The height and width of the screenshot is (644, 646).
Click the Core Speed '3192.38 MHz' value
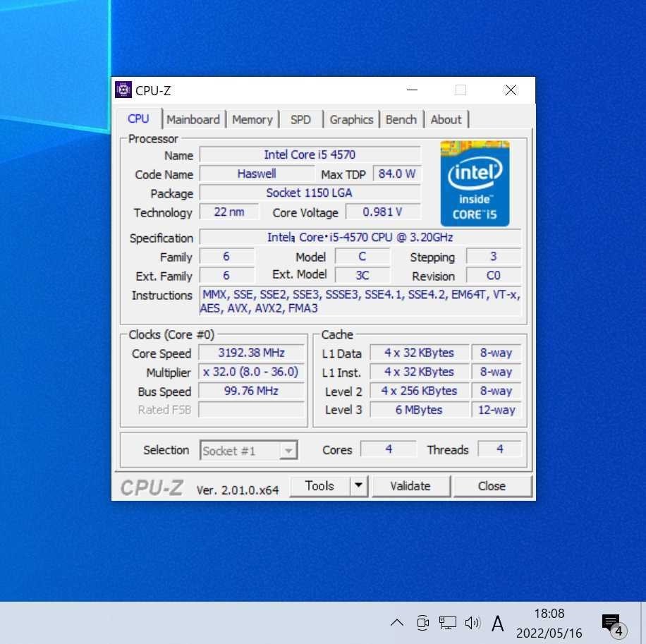pos(251,353)
